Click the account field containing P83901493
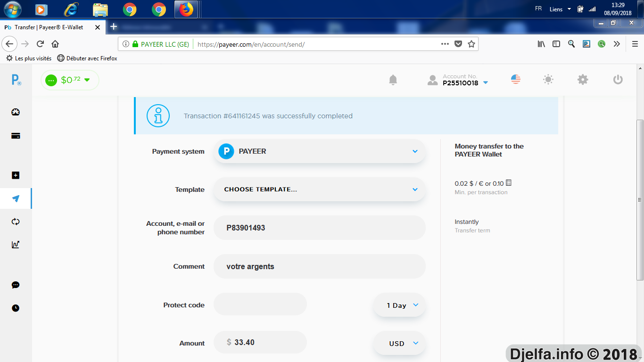The image size is (644, 362). click(x=320, y=228)
